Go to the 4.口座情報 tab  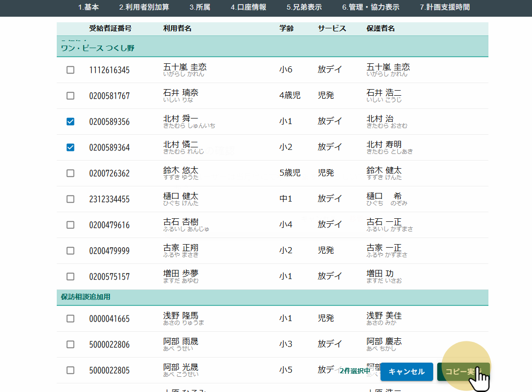click(x=248, y=7)
